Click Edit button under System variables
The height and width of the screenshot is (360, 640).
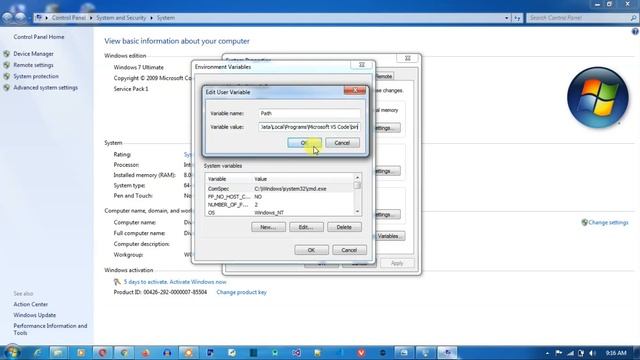(x=306, y=227)
